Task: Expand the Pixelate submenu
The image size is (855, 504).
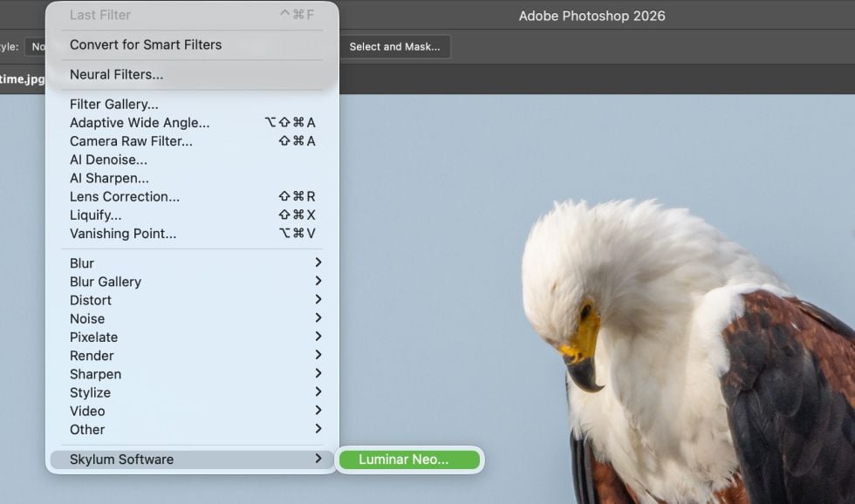Action: point(192,337)
